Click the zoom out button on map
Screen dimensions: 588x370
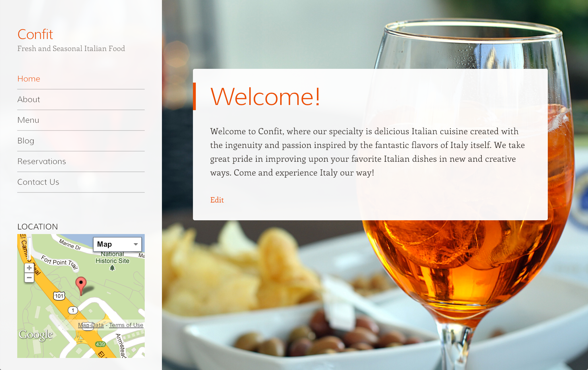[x=29, y=278]
